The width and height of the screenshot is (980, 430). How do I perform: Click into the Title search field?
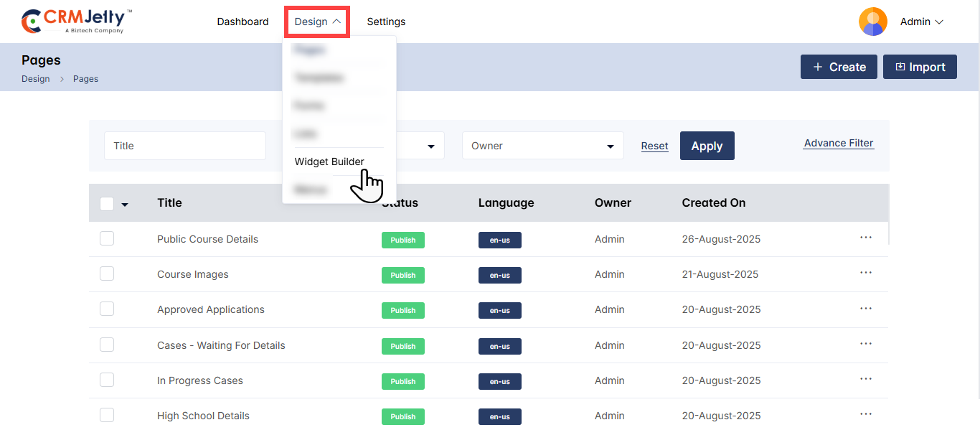(x=185, y=146)
